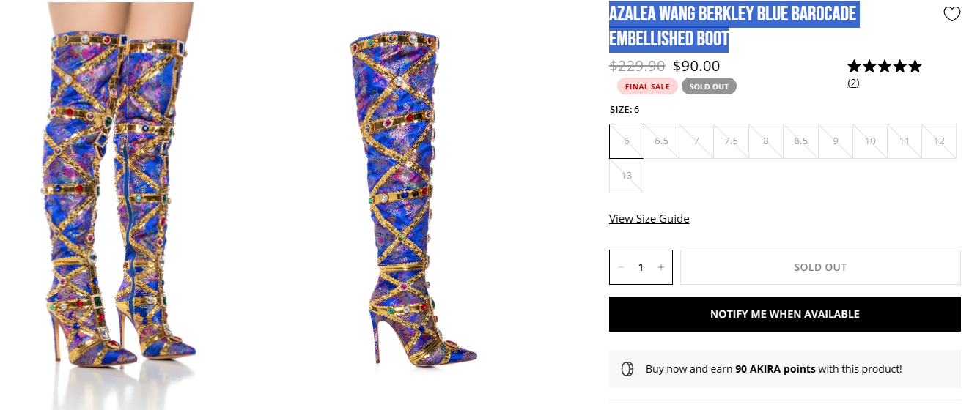Select size 6.5 option

coord(661,141)
